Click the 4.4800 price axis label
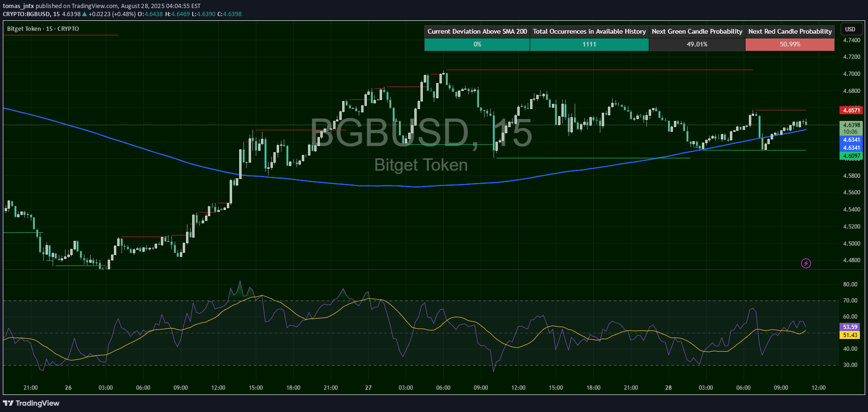868x412 pixels. [x=851, y=260]
